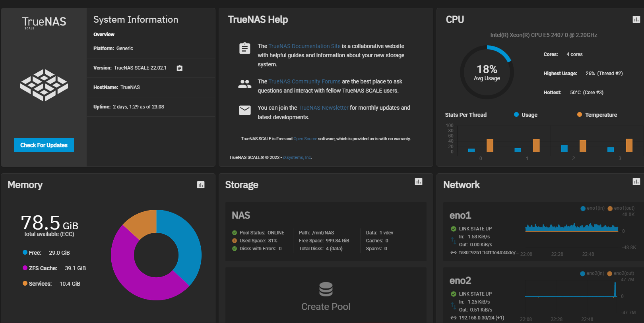
Task: Click the NAS pool title
Action: (241, 215)
